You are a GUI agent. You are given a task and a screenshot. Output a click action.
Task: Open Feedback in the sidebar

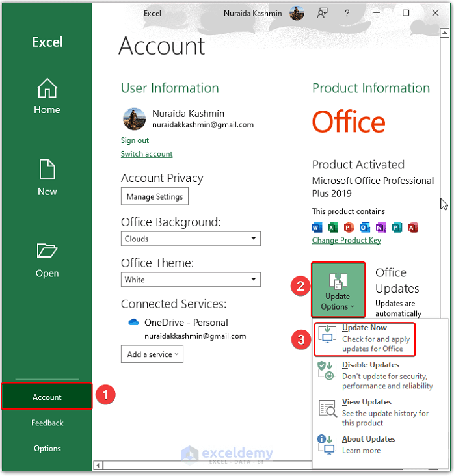pyautogui.click(x=47, y=423)
